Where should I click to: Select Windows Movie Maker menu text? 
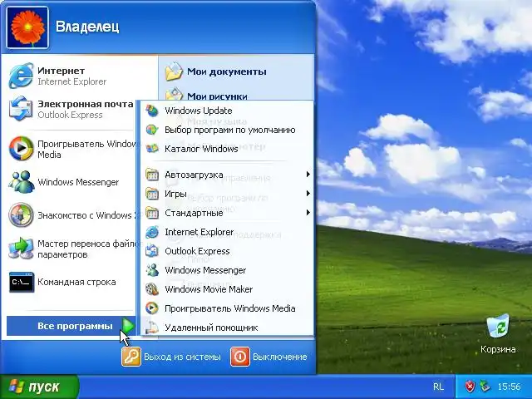(x=209, y=289)
